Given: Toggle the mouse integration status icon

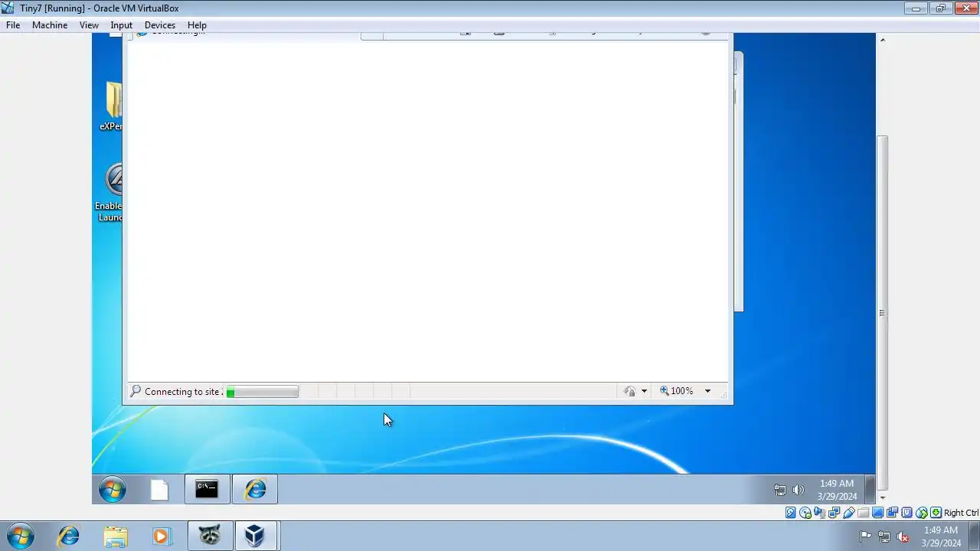Looking at the screenshot, I should click(922, 513).
